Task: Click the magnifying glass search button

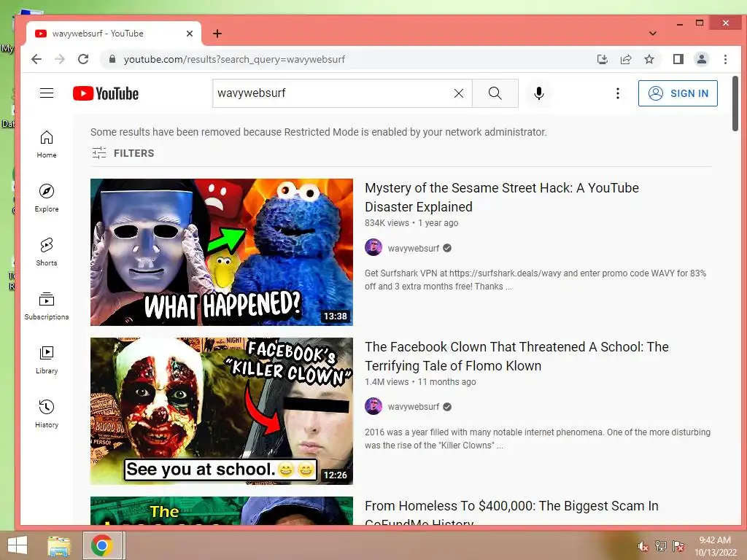Action: click(x=495, y=93)
